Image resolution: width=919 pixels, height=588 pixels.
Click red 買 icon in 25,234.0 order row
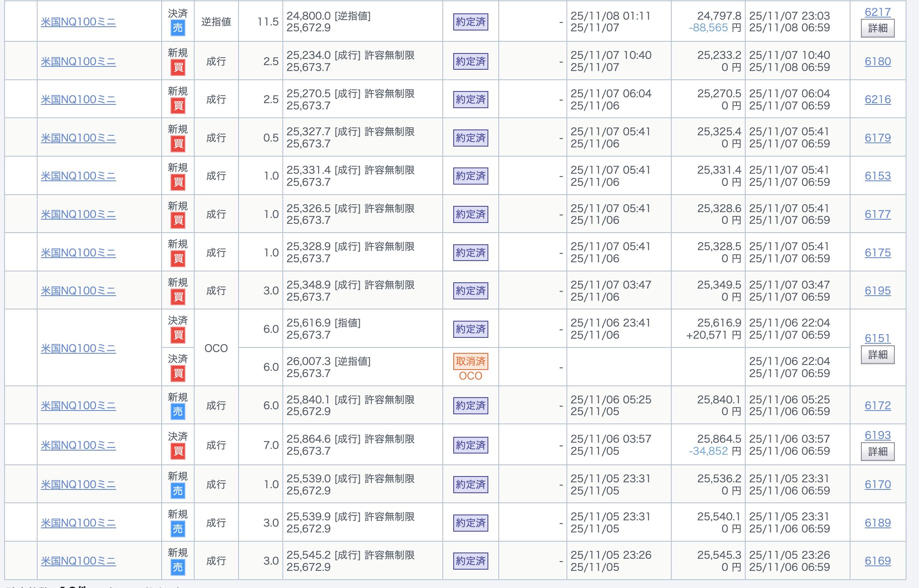178,68
